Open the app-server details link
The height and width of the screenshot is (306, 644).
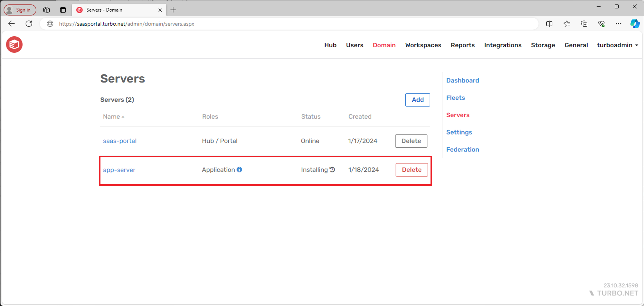tap(119, 170)
